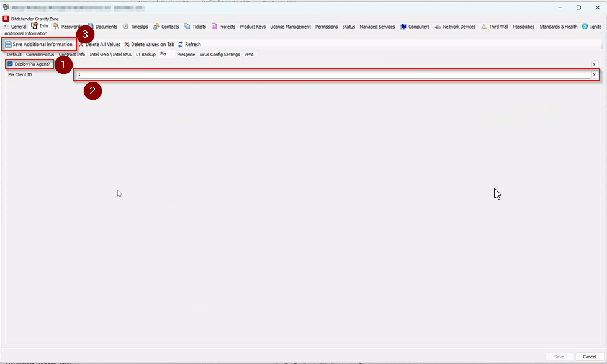Maximize the window
The image size is (607, 364).
(578, 7)
